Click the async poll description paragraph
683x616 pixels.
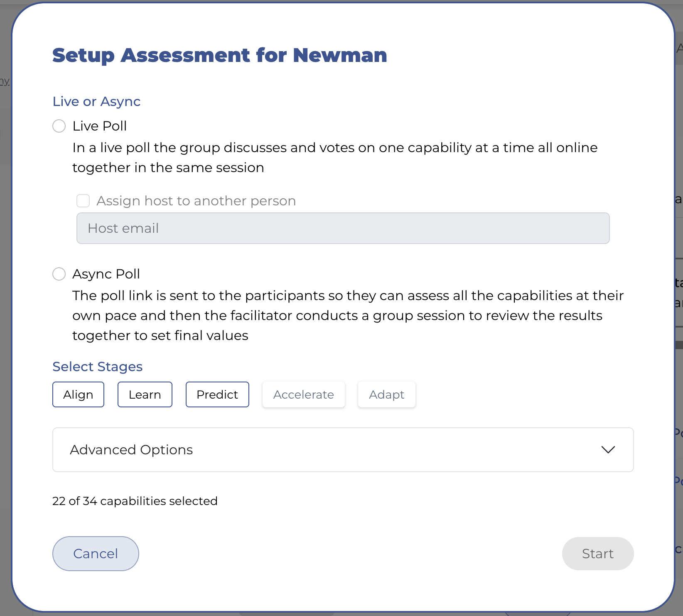[348, 315]
